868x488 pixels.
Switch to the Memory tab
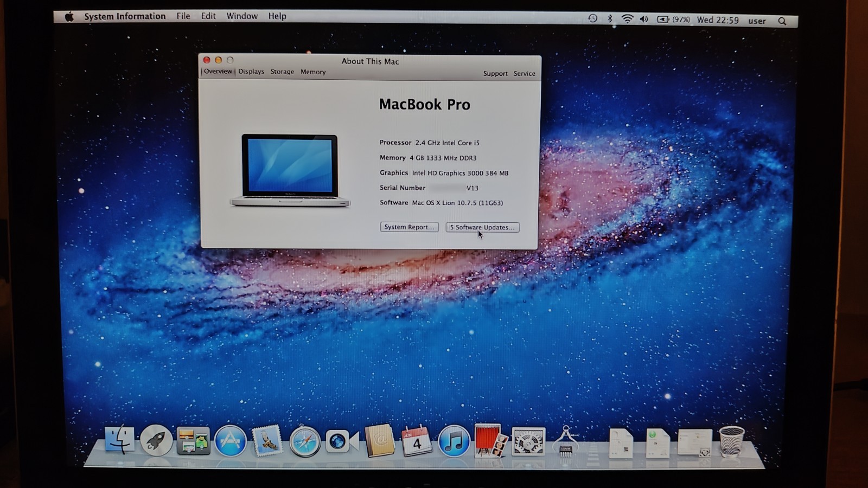click(x=313, y=72)
